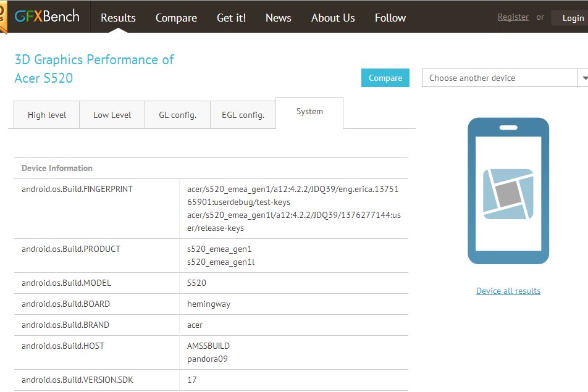588x392 pixels.
Task: Expand the Choose another device dropdown arrow
Action: [583, 78]
